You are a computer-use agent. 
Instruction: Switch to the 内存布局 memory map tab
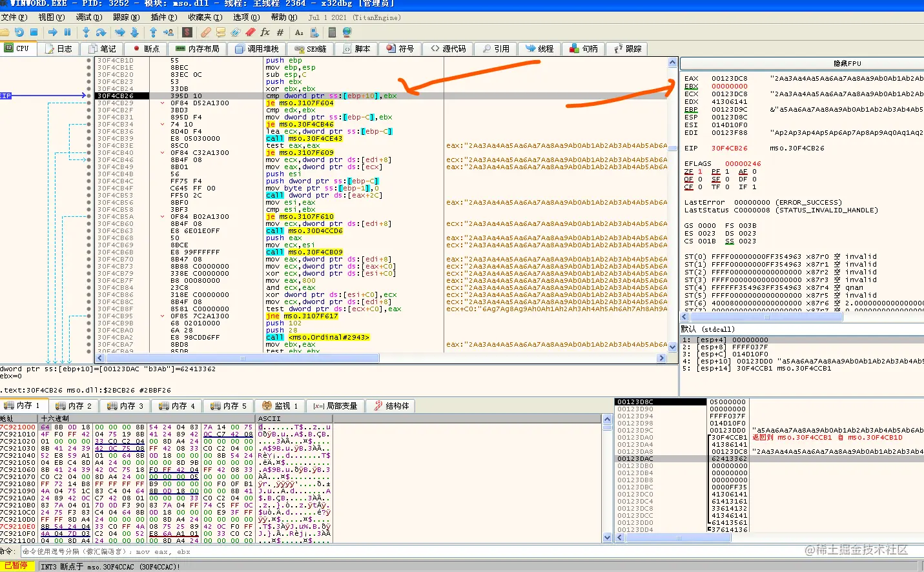click(197, 48)
